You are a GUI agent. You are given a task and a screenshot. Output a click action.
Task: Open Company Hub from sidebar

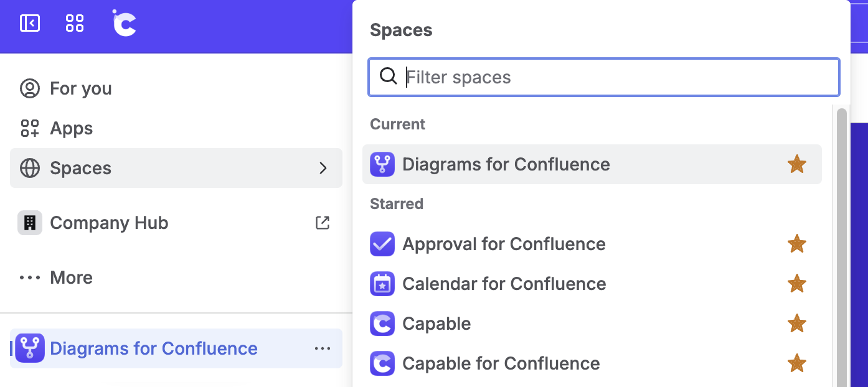coord(109,223)
